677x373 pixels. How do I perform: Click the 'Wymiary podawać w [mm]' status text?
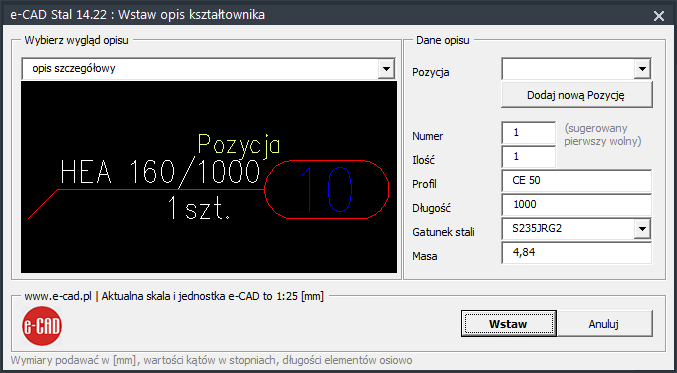coord(211,360)
